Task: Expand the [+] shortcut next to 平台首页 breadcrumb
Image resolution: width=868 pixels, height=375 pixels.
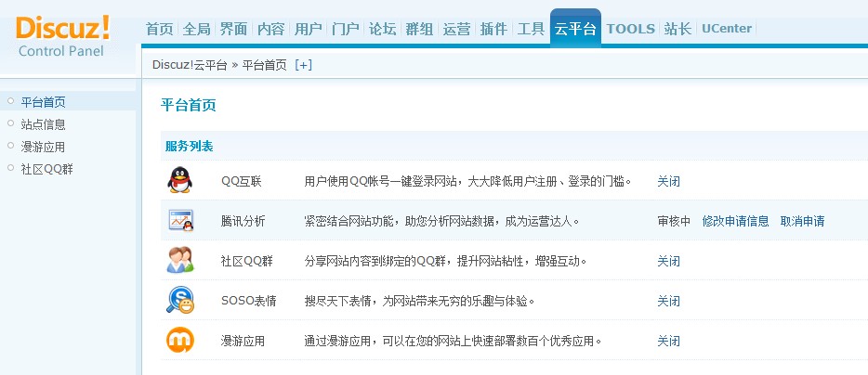Action: (x=303, y=65)
